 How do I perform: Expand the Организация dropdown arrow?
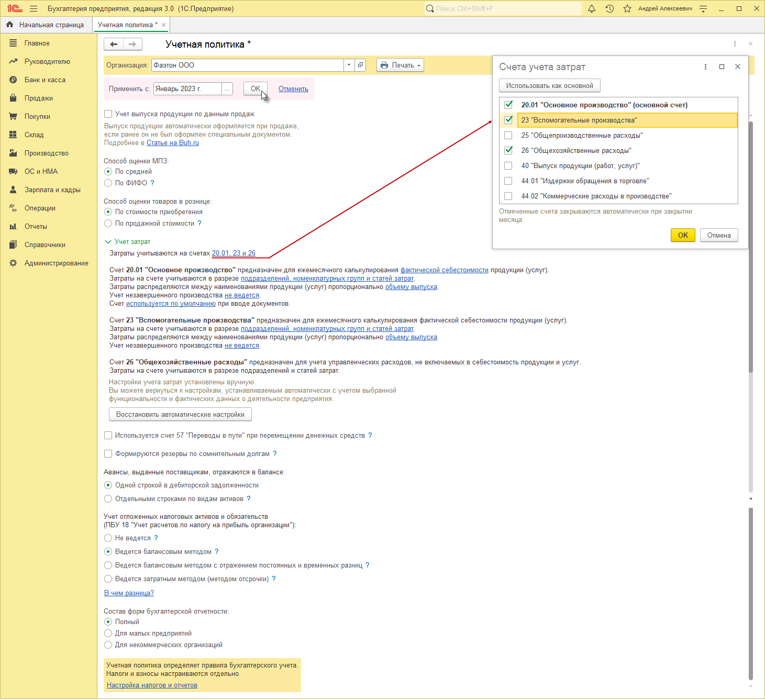[x=349, y=65]
